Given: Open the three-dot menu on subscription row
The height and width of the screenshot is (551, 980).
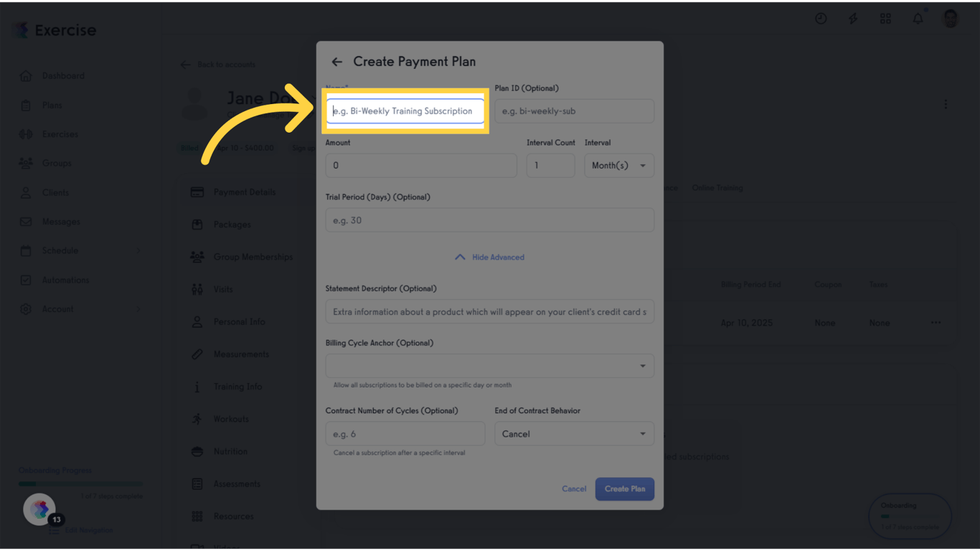Looking at the screenshot, I should coord(936,323).
